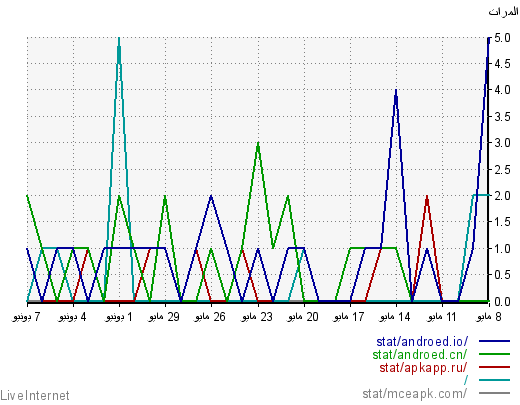The image size is (520, 405).
Task: Click the 5.0 y-axis label
Action: pos(502,38)
